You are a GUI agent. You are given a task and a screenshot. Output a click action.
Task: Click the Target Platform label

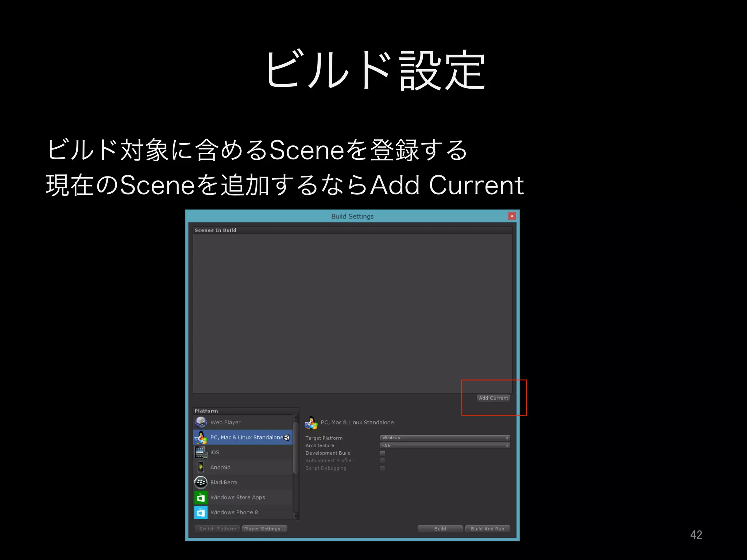(x=324, y=438)
